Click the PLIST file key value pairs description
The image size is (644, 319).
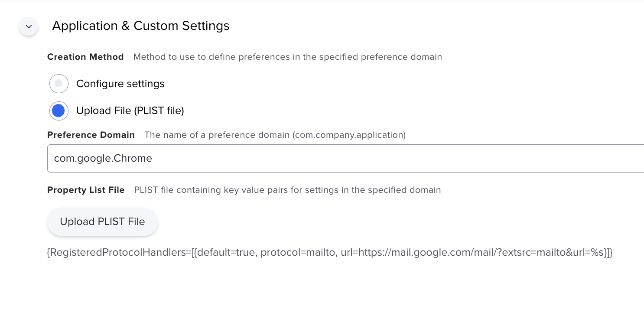coord(287,190)
